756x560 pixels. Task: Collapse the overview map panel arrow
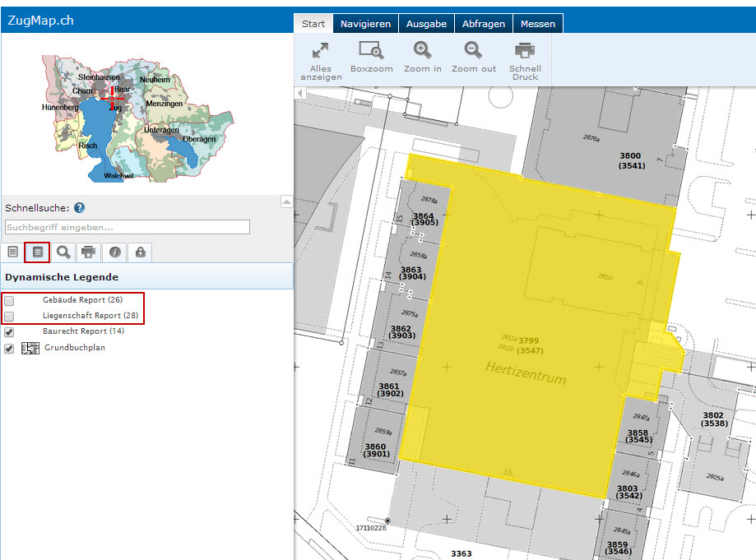[x=286, y=201]
